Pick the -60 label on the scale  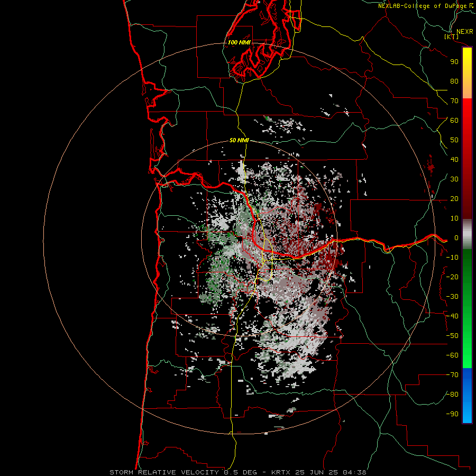(x=452, y=355)
